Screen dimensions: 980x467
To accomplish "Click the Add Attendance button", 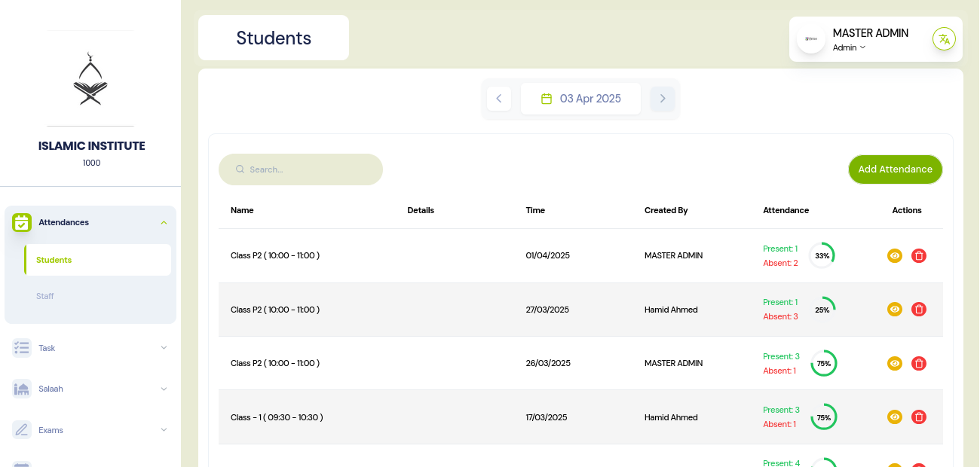I will 895,169.
